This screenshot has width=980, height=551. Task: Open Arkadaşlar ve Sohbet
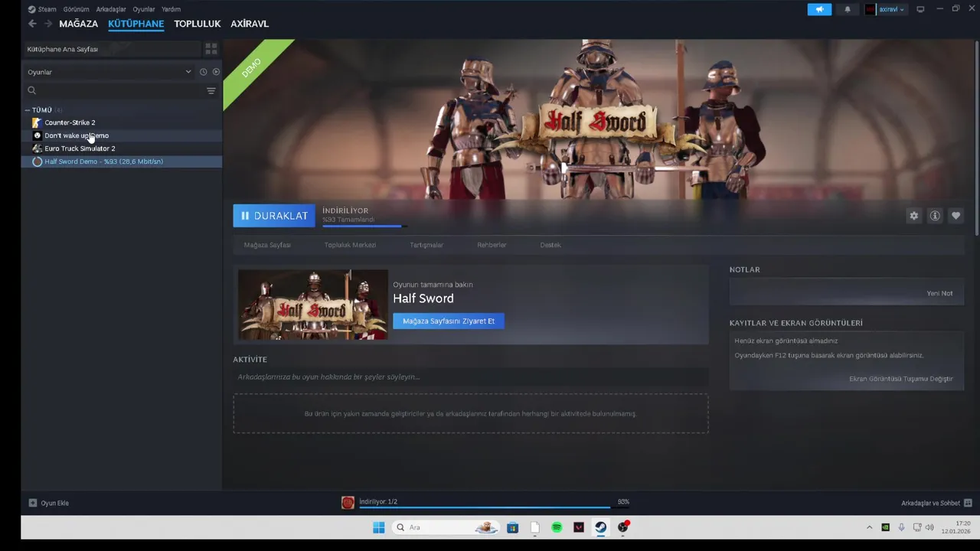pyautogui.click(x=936, y=503)
